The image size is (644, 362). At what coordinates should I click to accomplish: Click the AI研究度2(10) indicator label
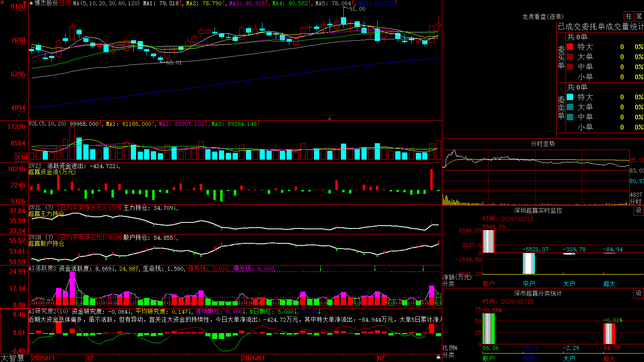point(48,311)
